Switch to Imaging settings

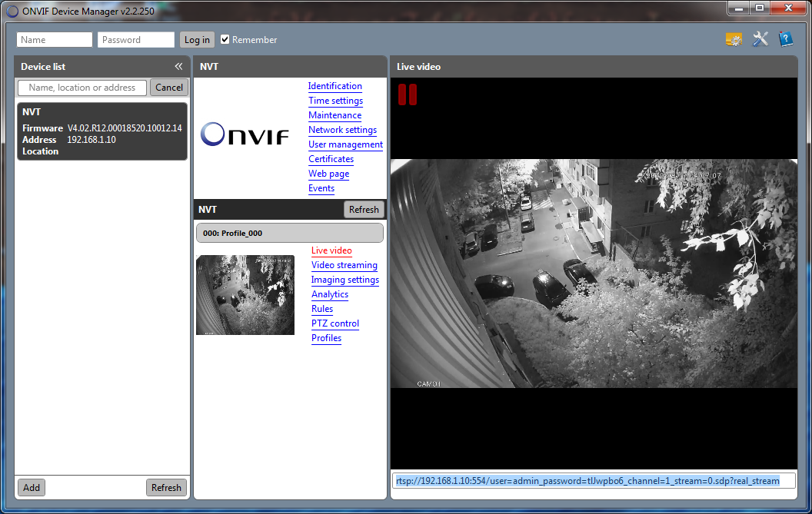tap(344, 280)
